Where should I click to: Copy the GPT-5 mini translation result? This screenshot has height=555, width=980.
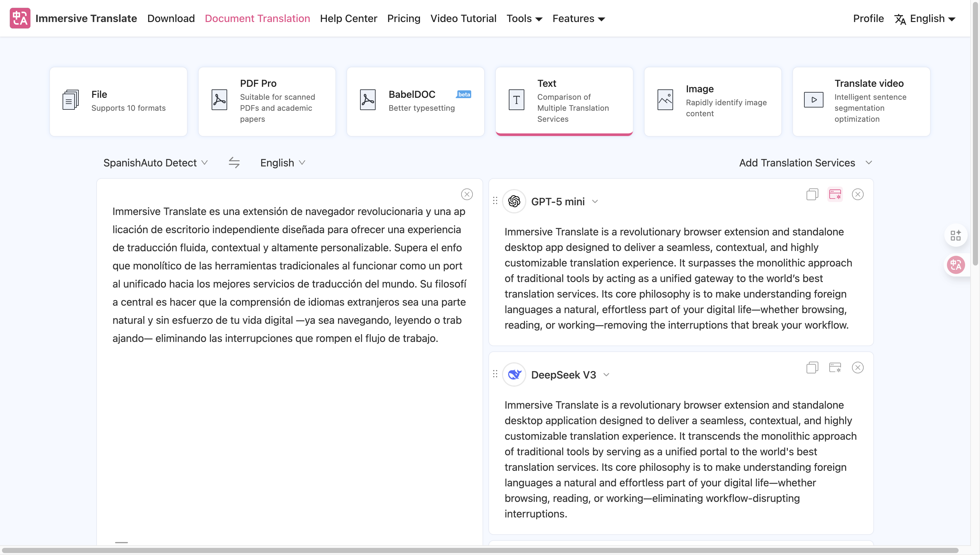click(x=812, y=194)
